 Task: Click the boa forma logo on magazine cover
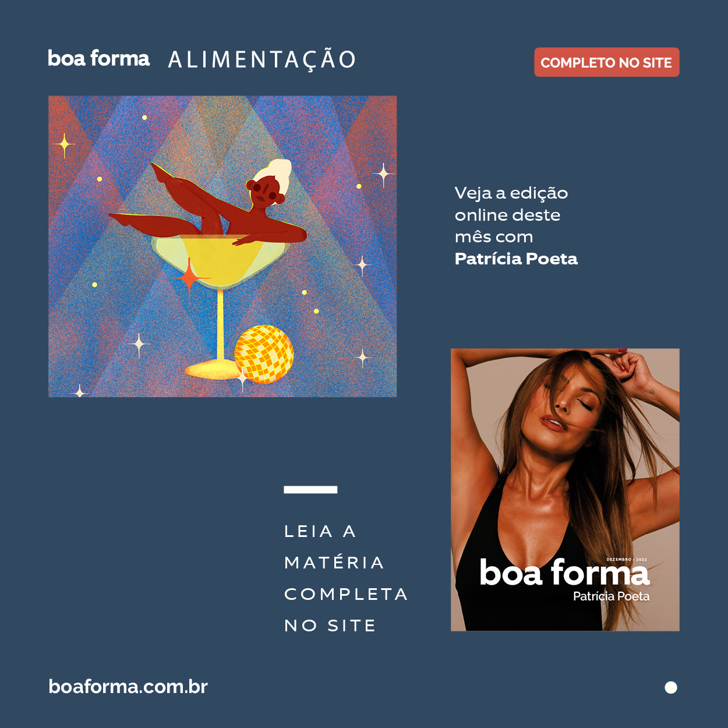564,573
